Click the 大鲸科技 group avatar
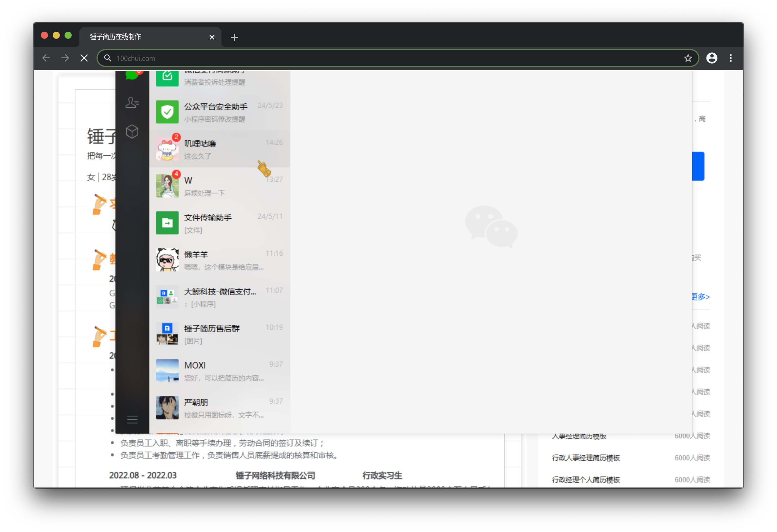The width and height of the screenshot is (777, 532). point(167,297)
